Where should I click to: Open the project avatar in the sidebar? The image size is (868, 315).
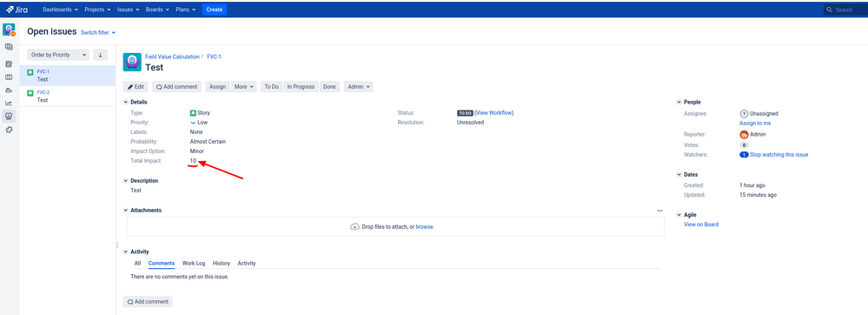coord(9,30)
